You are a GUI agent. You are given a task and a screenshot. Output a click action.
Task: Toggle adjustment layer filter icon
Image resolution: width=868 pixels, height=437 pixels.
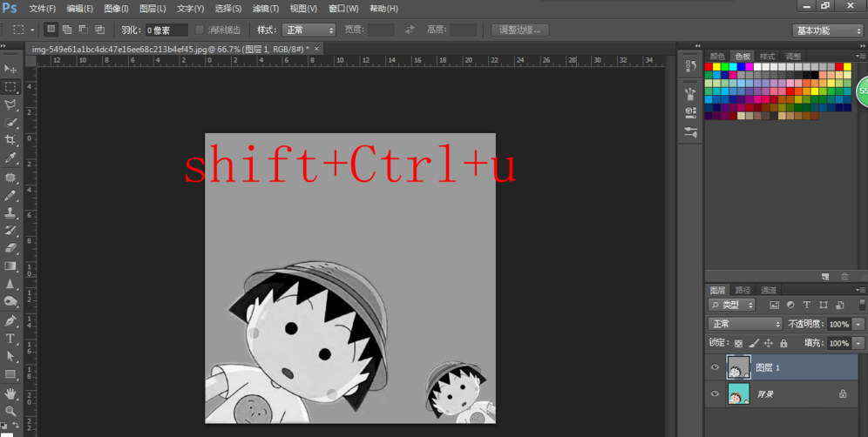tap(790, 305)
